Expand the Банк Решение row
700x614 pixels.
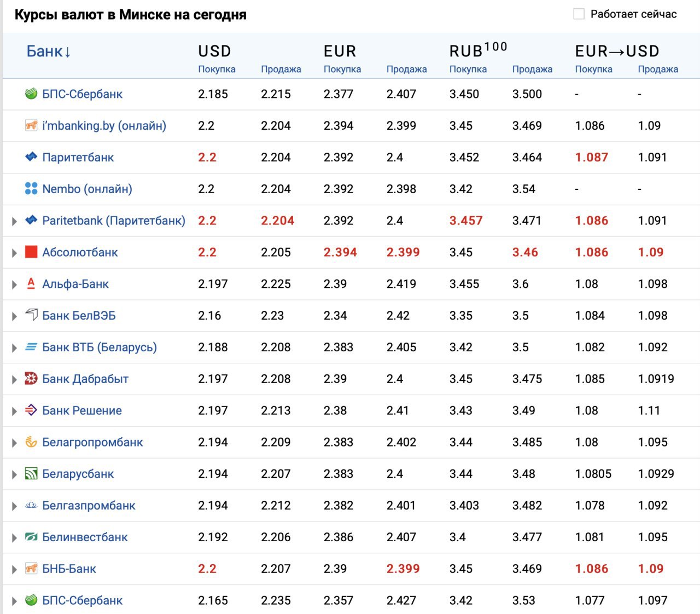click(x=15, y=412)
